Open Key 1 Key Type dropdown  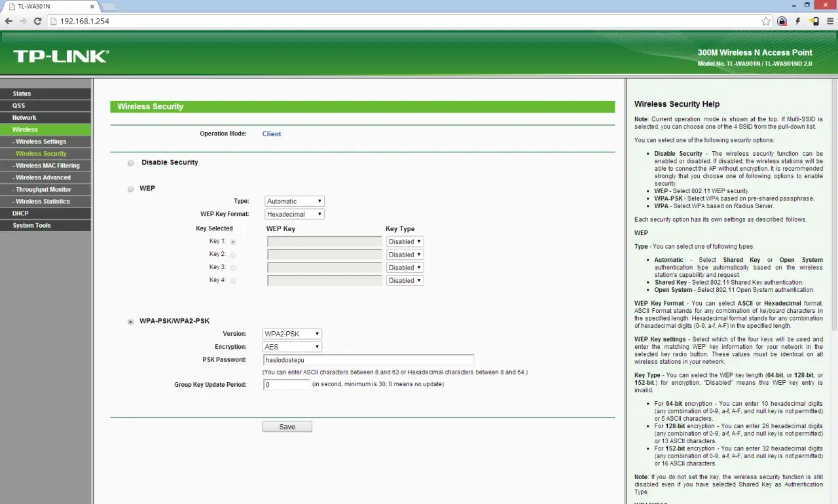click(x=405, y=242)
